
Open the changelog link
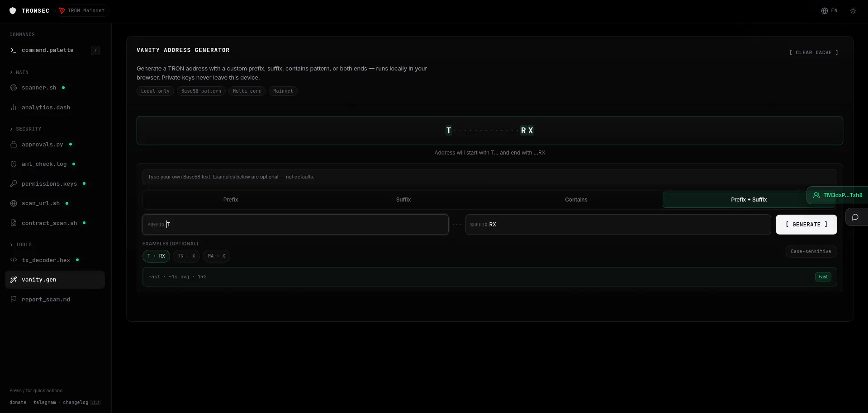(x=76, y=403)
